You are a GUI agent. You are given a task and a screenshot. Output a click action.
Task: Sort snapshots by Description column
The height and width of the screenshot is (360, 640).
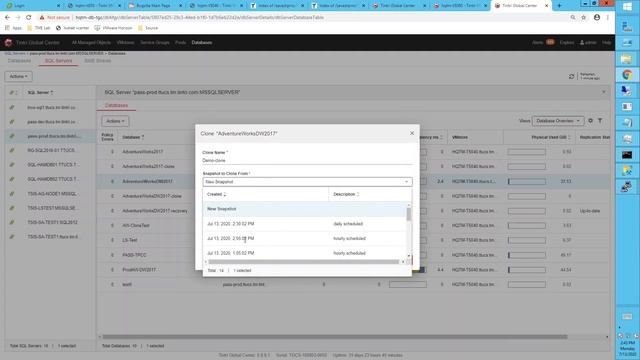[x=346, y=194]
